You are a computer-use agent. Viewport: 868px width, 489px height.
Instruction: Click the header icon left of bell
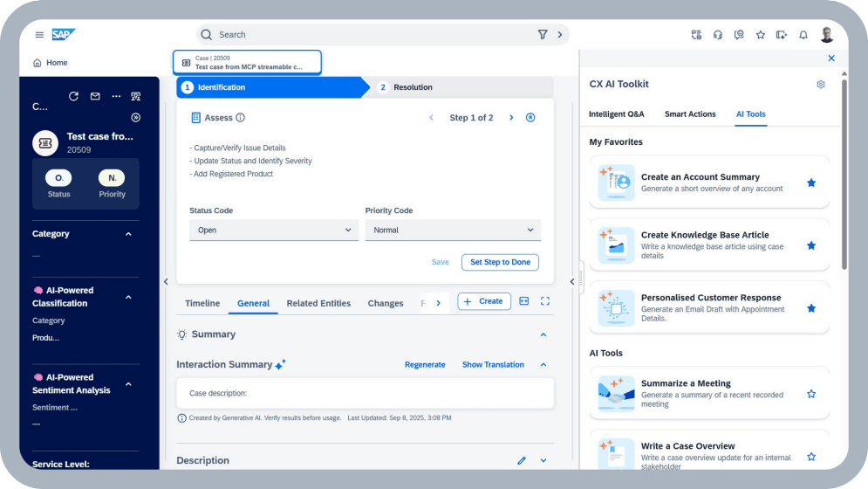click(782, 35)
